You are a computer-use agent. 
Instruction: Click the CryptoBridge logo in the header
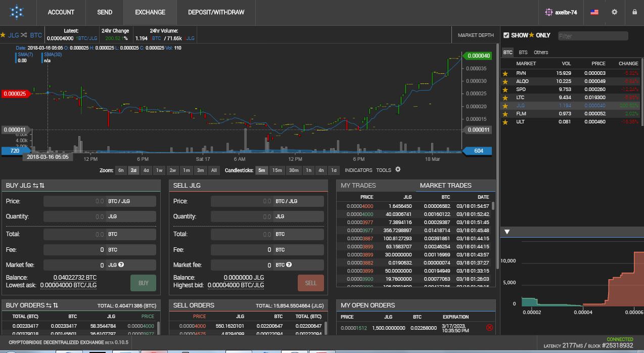(x=17, y=12)
